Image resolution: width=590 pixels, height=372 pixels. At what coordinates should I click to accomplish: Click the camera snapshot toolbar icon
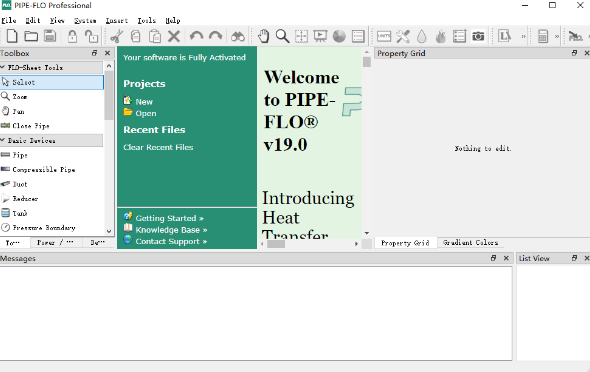coord(478,36)
